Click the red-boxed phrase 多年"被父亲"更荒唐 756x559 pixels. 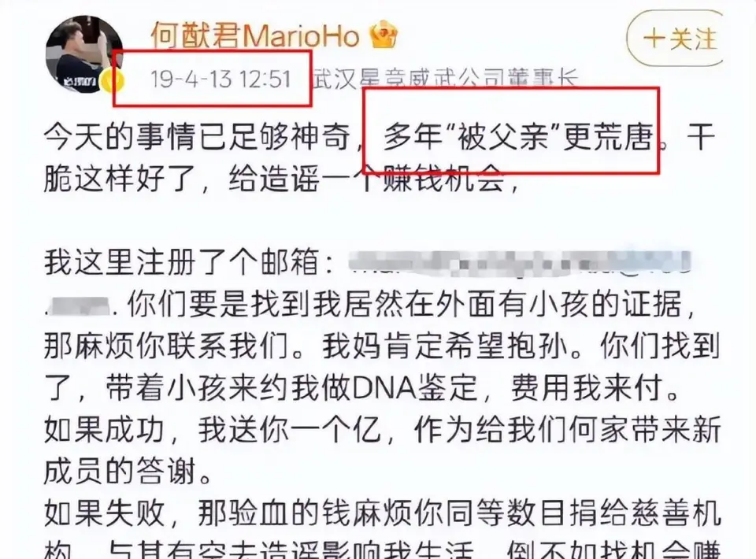click(518, 137)
